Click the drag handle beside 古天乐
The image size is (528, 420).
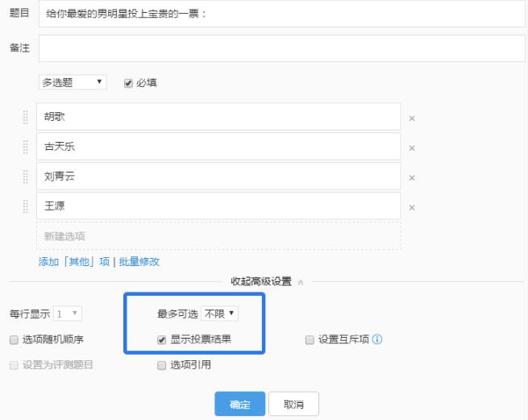coord(25,147)
